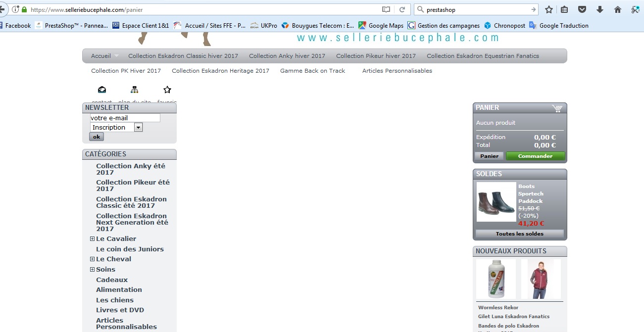
Task: Click the boots product thumbnail
Action: [x=496, y=202]
